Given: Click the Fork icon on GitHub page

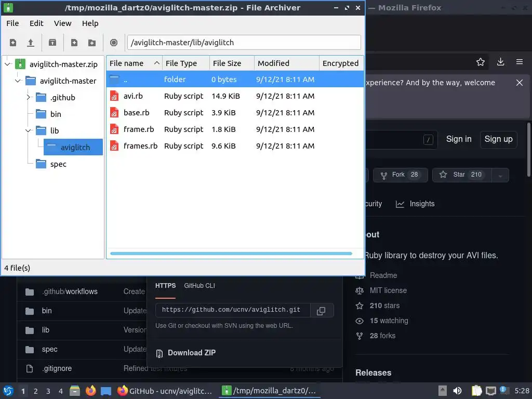Looking at the screenshot, I should coord(384,175).
